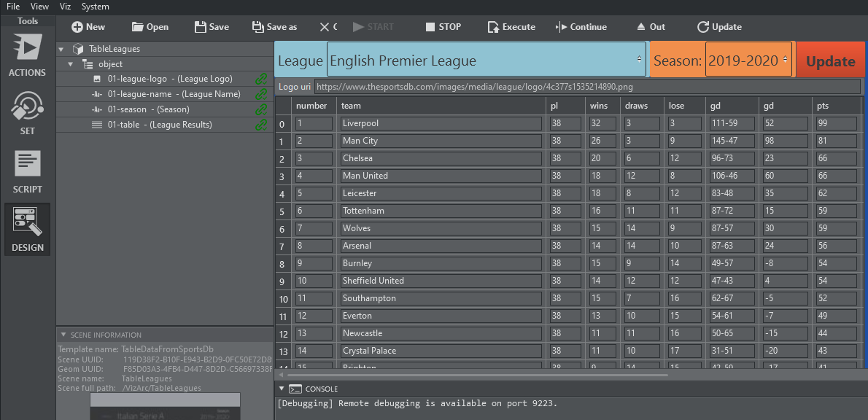868x420 pixels.
Task: Open the Season 2019-2020 dropdown
Action: (748, 61)
